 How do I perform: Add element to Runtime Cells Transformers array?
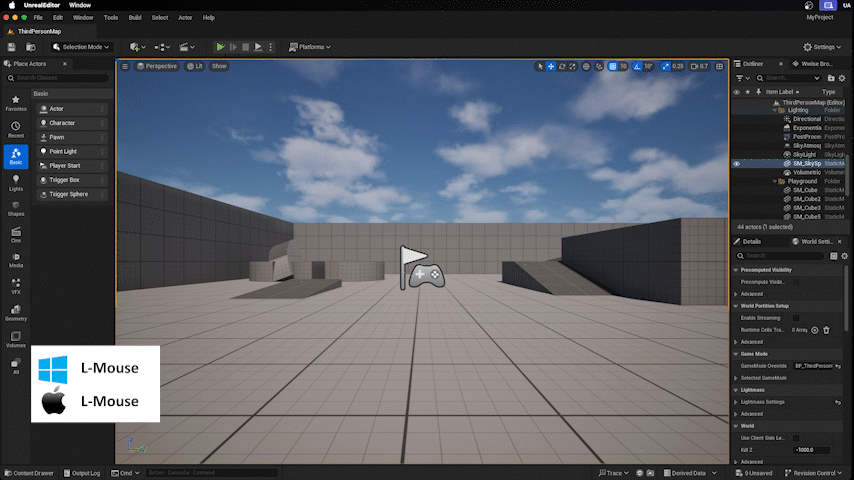(815, 330)
